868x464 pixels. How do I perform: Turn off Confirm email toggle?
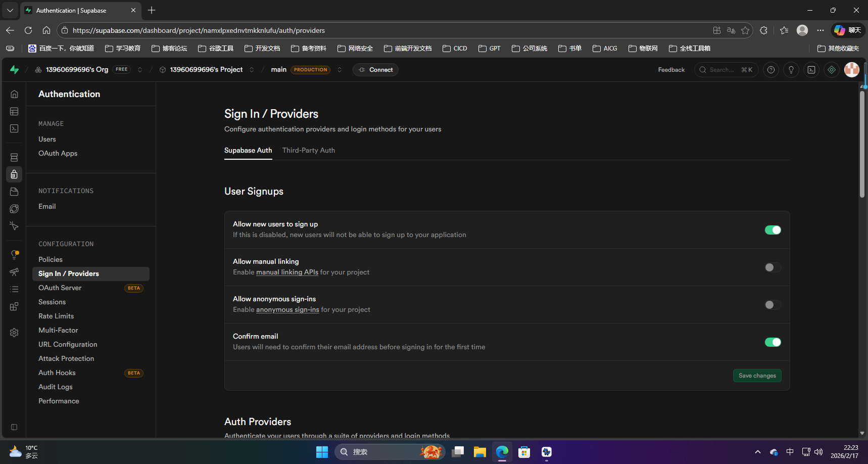coord(773,342)
